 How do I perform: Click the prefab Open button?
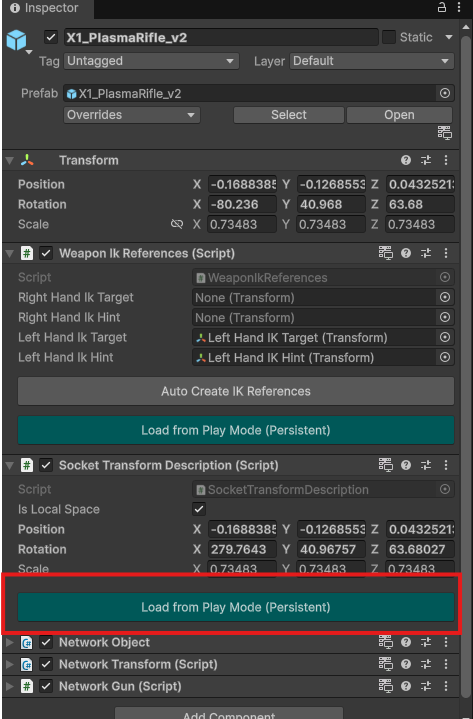pos(399,115)
